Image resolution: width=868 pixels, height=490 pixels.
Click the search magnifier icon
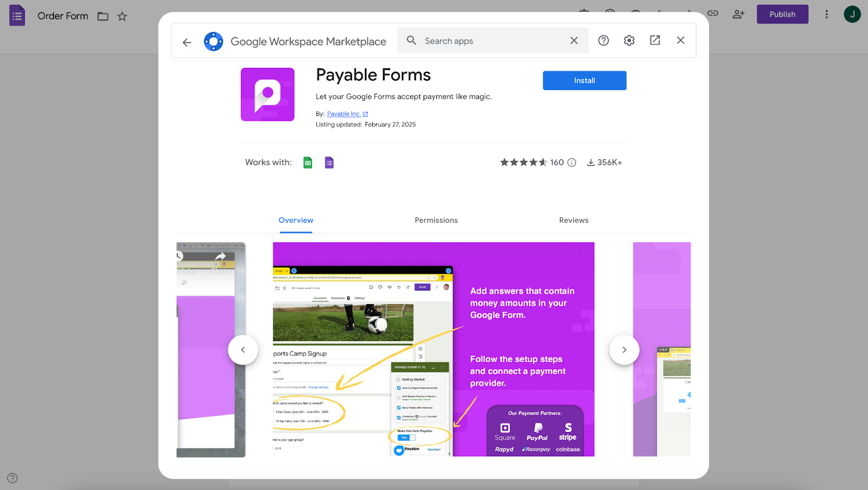[x=412, y=41]
